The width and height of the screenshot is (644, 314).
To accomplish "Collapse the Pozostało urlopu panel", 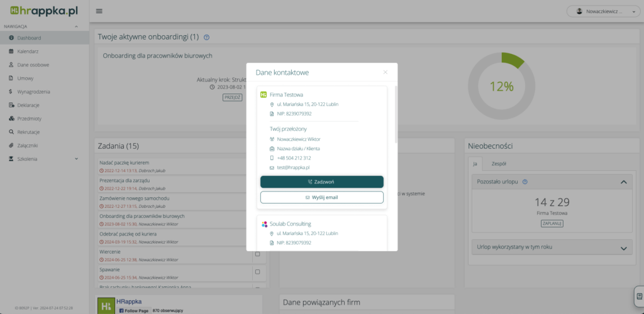I will [623, 182].
